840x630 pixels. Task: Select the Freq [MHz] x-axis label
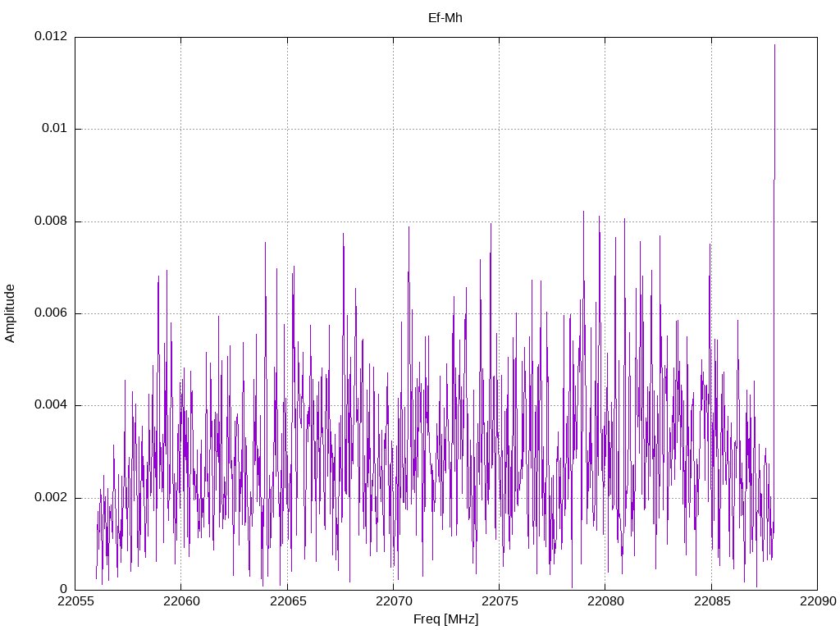[x=445, y=619]
